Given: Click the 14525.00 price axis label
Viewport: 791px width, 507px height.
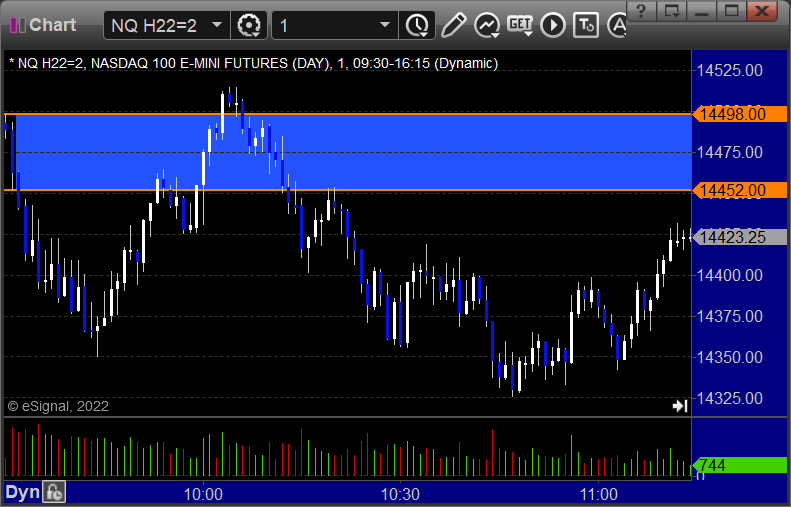Looking at the screenshot, I should pyautogui.click(x=729, y=70).
